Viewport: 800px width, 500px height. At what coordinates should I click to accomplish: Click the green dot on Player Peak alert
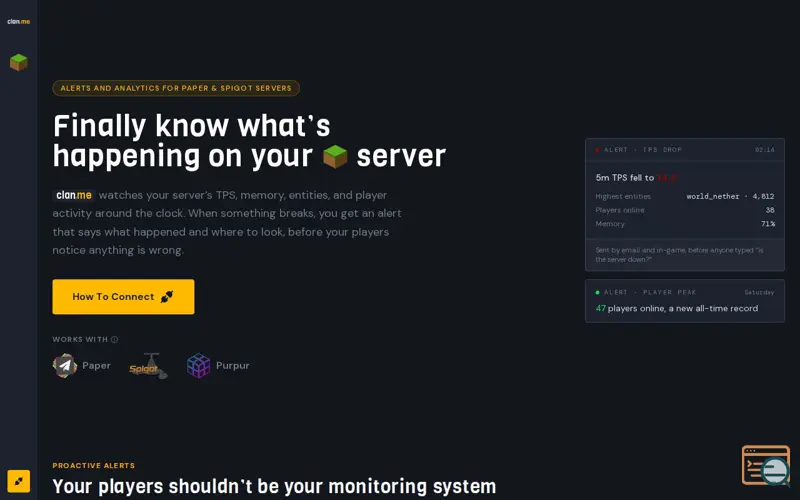pyautogui.click(x=597, y=292)
